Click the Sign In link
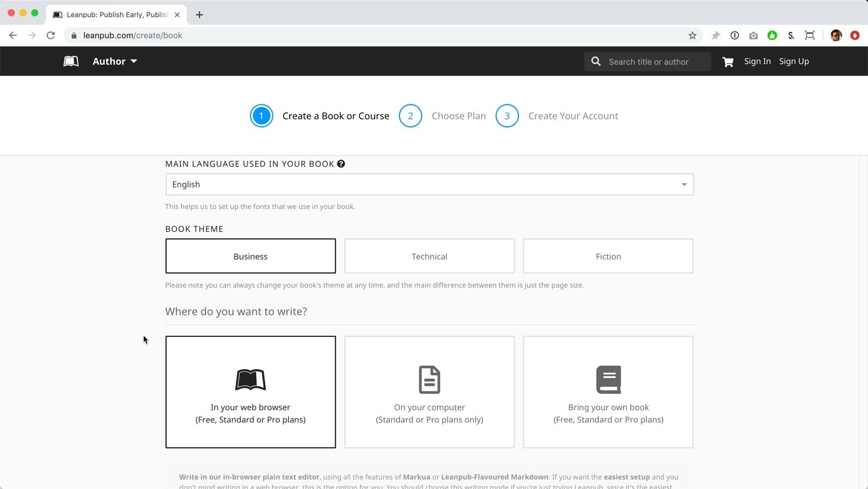The width and height of the screenshot is (868, 489). point(757,61)
